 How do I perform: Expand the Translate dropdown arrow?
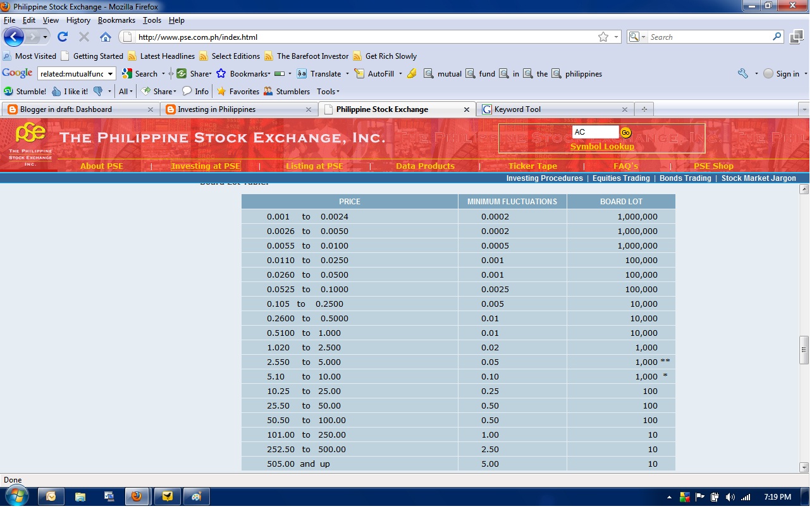point(347,73)
